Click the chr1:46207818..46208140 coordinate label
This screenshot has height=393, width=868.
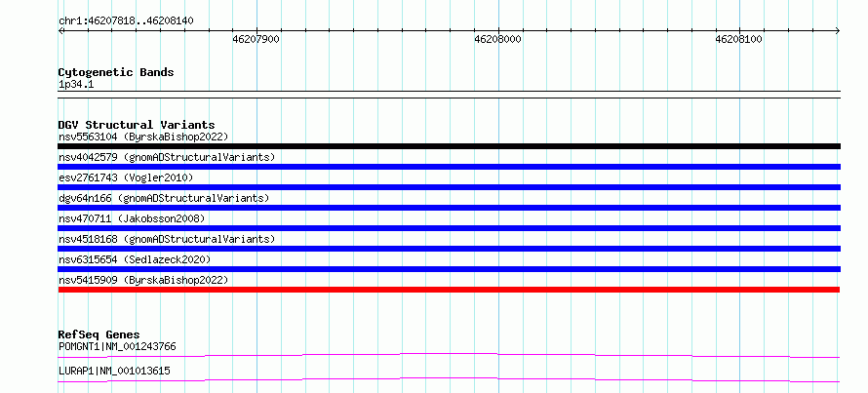(126, 21)
